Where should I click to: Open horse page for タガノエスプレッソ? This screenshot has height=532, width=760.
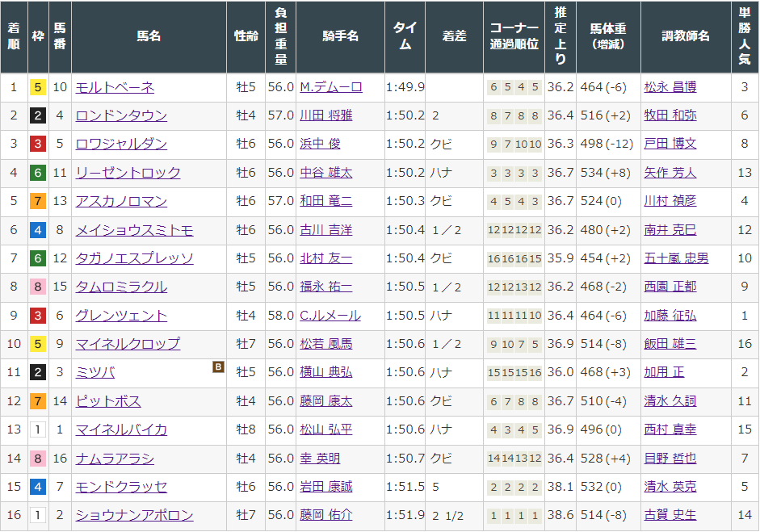[134, 258]
